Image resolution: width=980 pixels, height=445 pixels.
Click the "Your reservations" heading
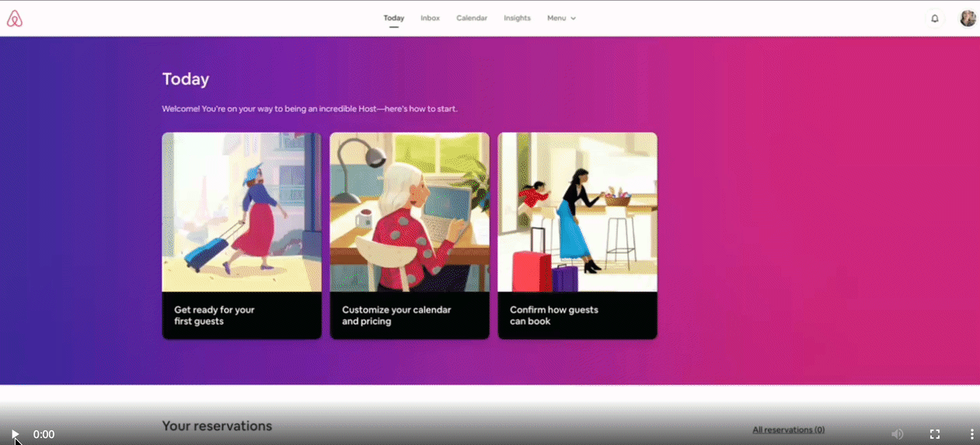217,426
